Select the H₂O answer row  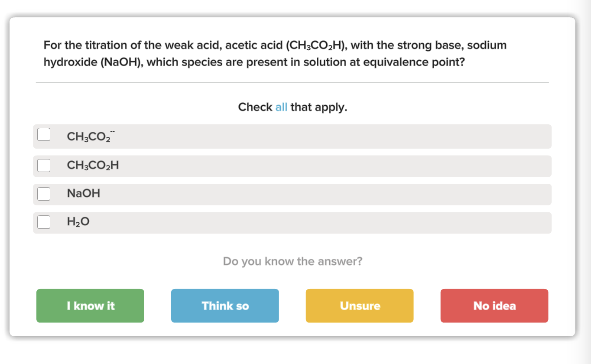tap(292, 222)
